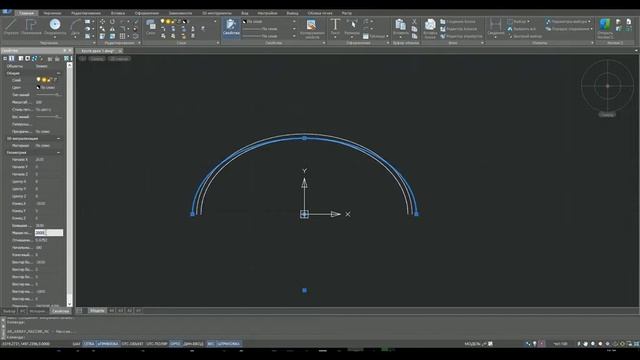This screenshot has height=360, width=640.
Task: Toggle оПРИВЯЗКА object snap in status bar
Action: pyautogui.click(x=108, y=344)
